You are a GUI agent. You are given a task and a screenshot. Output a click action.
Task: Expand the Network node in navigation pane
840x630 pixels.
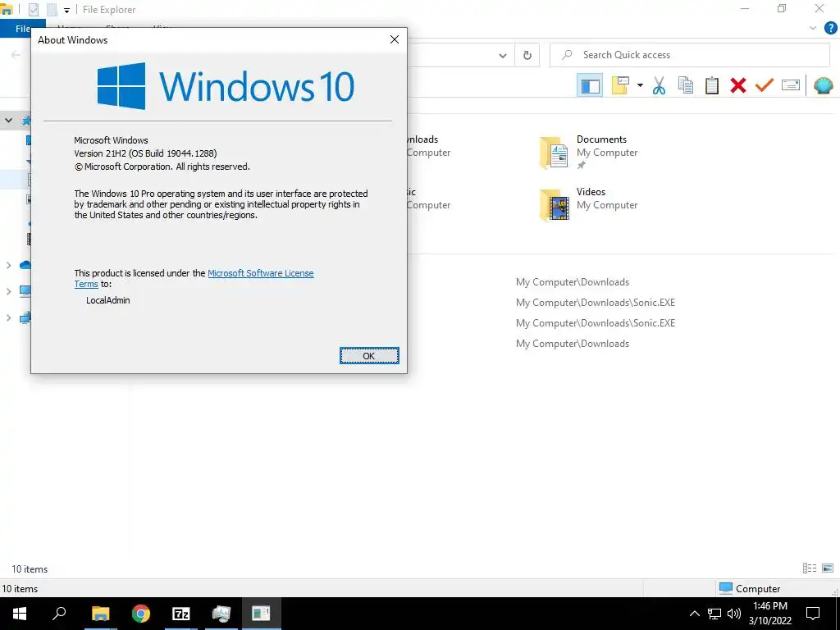point(8,317)
